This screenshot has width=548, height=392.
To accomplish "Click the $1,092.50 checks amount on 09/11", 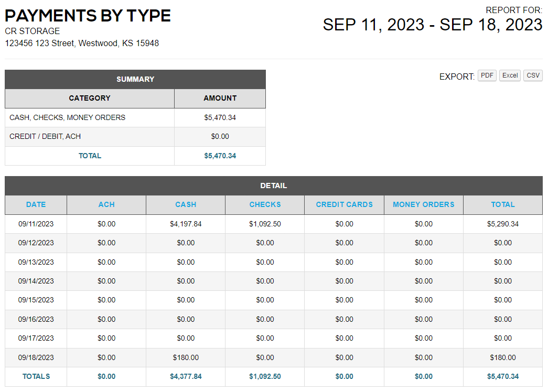I will coord(265,224).
